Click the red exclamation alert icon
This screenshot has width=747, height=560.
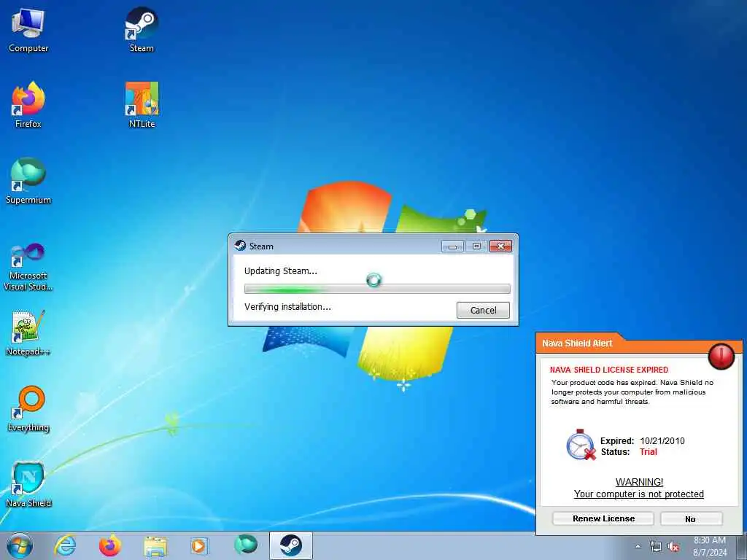(x=721, y=356)
